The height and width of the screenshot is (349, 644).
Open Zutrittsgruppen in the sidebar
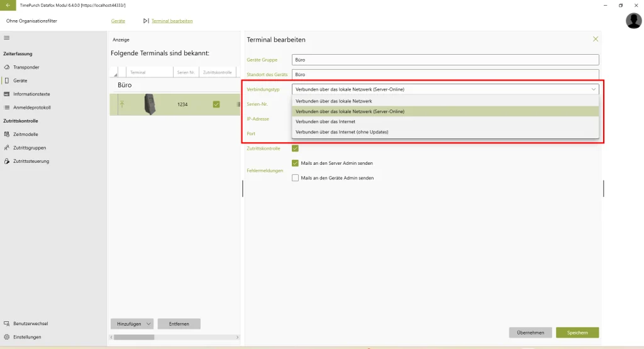point(29,148)
